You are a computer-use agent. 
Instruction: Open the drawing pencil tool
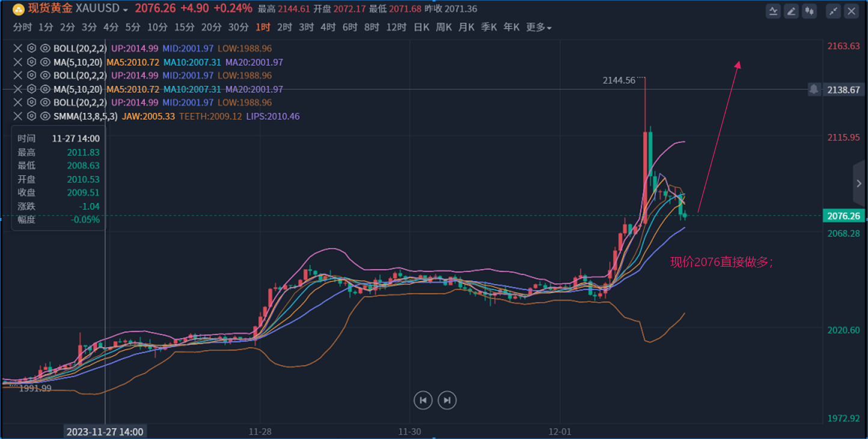point(792,11)
